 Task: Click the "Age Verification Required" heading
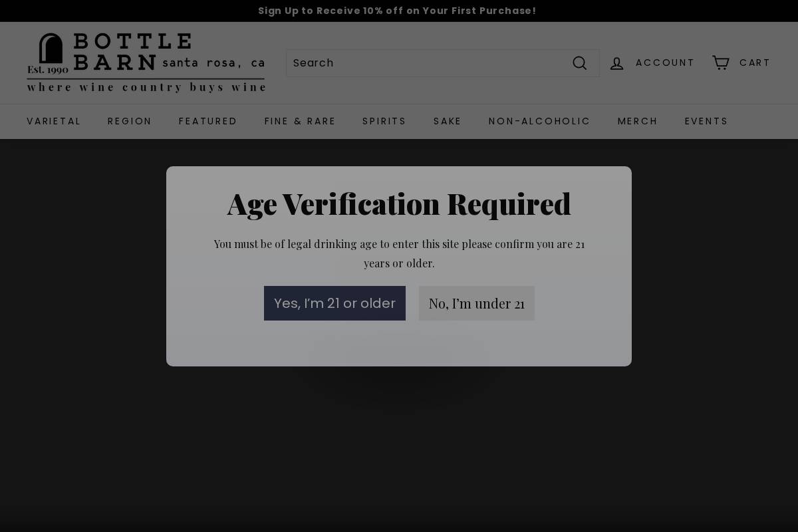[399, 203]
